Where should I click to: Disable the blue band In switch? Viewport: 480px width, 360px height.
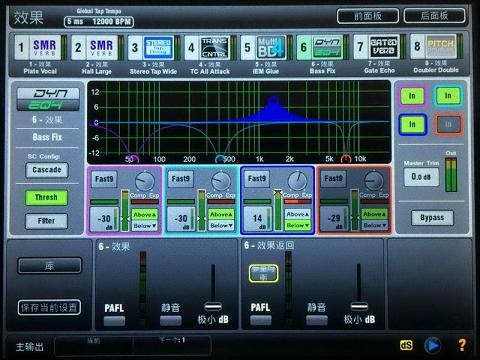point(412,124)
